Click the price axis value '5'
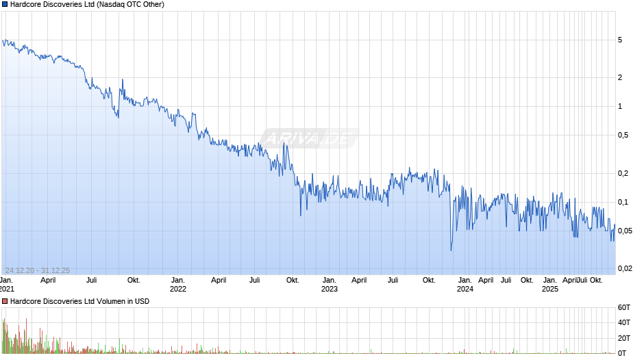Screen dimensions: 644x360 click(620, 40)
